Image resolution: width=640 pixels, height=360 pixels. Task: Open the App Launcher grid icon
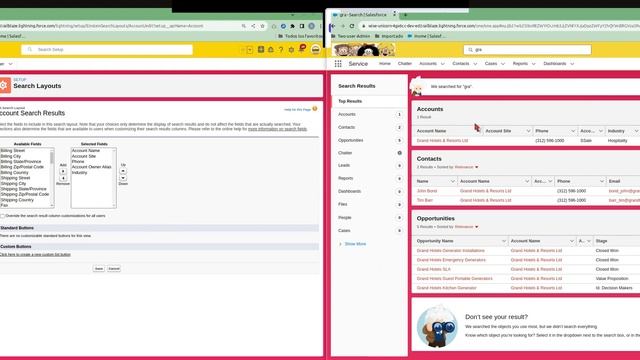tap(338, 64)
